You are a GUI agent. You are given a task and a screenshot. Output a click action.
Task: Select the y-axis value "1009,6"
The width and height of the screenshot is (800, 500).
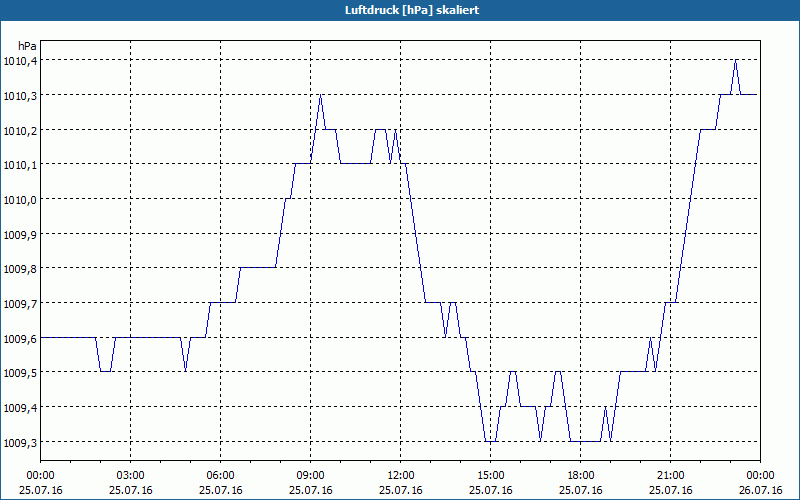[x=20, y=340]
